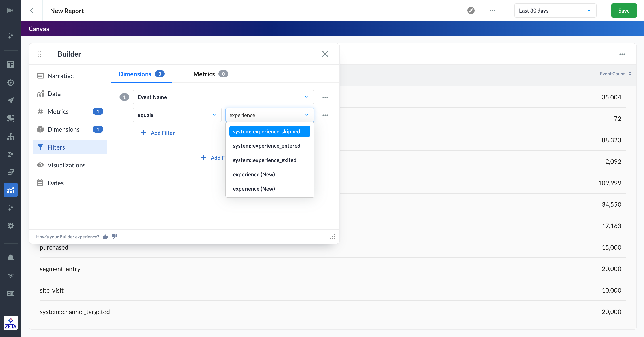The image size is (644, 337).
Task: Open the paper plane campaigns icon
Action: tap(11, 100)
